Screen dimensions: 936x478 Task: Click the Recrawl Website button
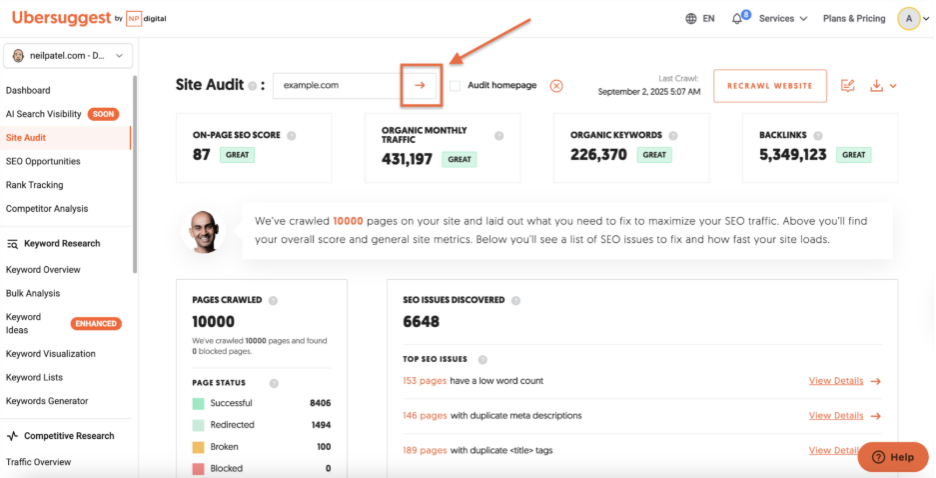pyautogui.click(x=770, y=86)
